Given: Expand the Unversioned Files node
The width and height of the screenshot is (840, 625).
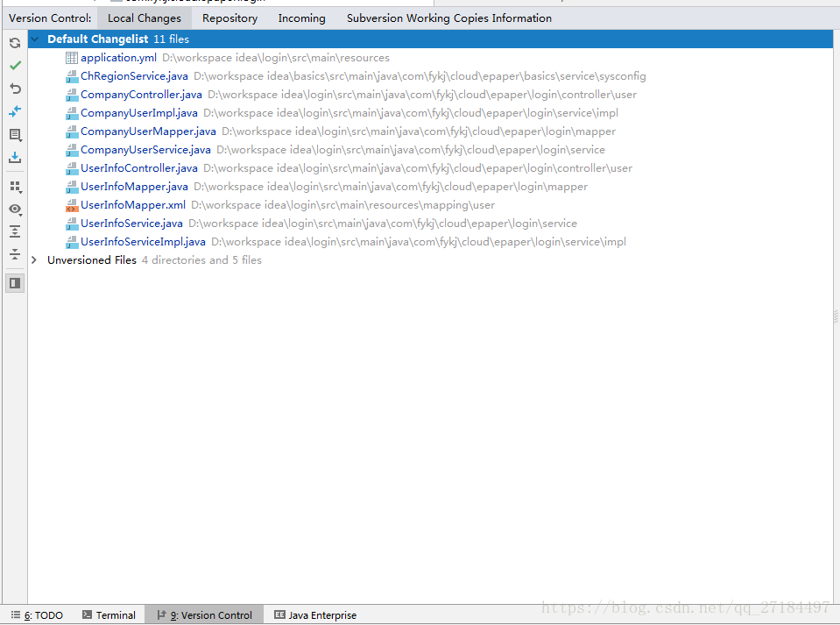Looking at the screenshot, I should 33,259.
